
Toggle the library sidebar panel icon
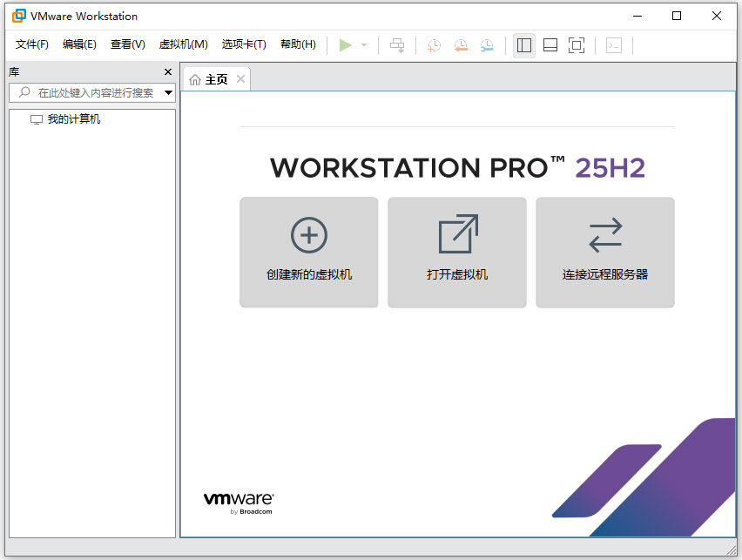(x=523, y=45)
